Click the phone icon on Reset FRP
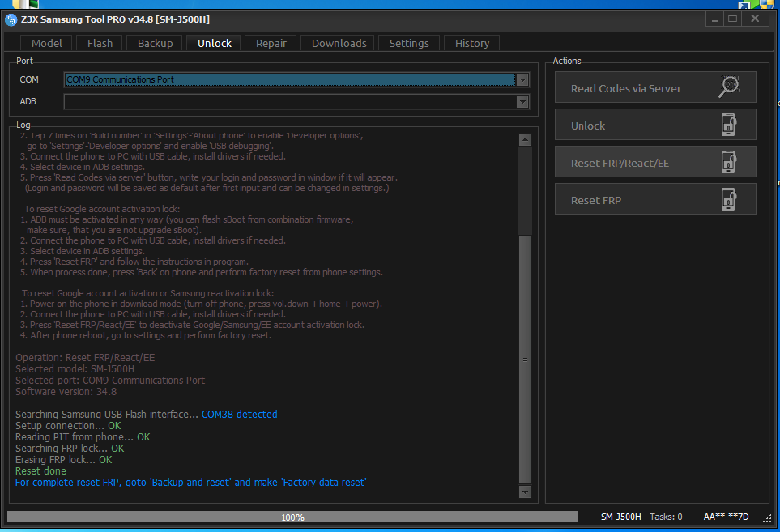780x532 pixels. pyautogui.click(x=729, y=199)
